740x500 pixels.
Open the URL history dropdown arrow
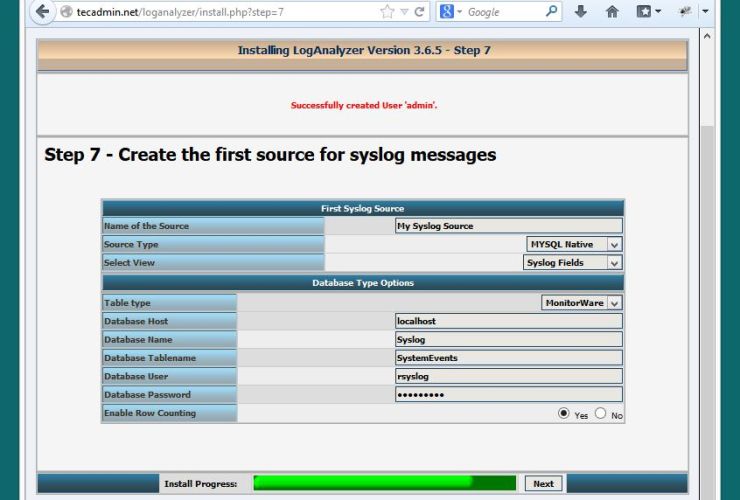pos(404,12)
